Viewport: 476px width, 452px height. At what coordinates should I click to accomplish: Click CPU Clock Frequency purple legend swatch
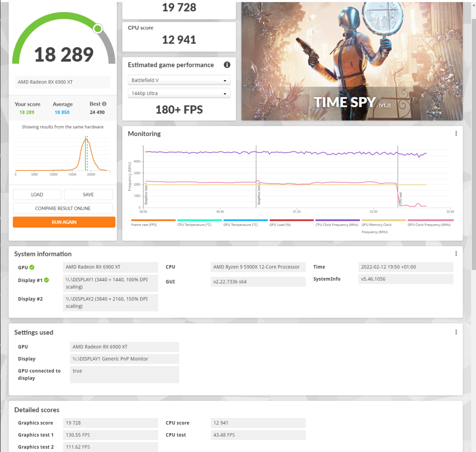(x=337, y=220)
